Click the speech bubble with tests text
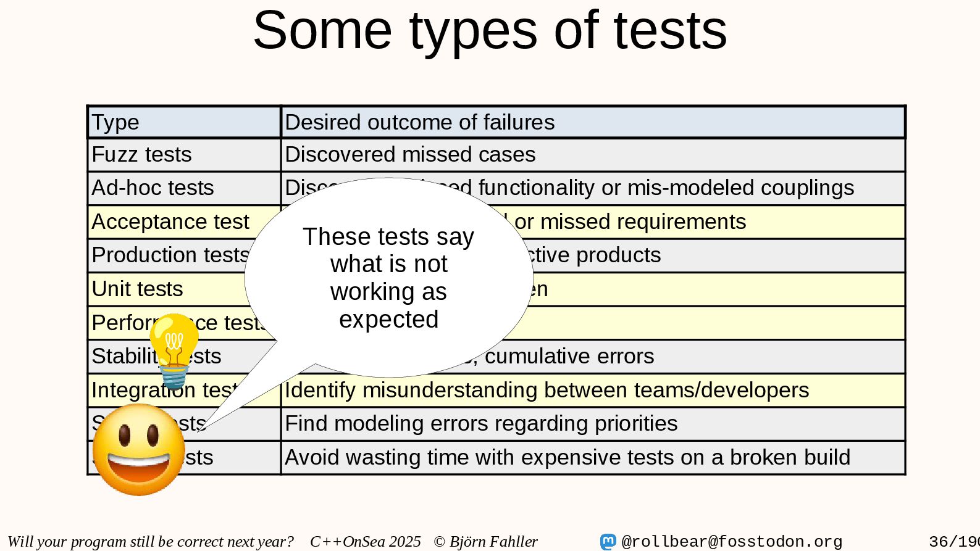This screenshot has height=551, width=980. coord(388,278)
